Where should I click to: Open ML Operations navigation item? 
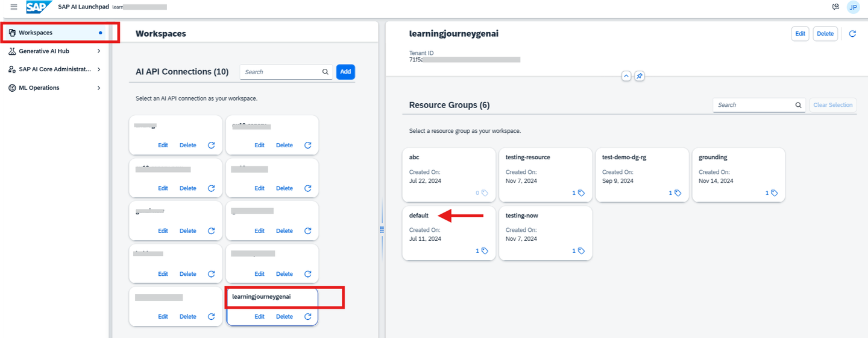55,88
